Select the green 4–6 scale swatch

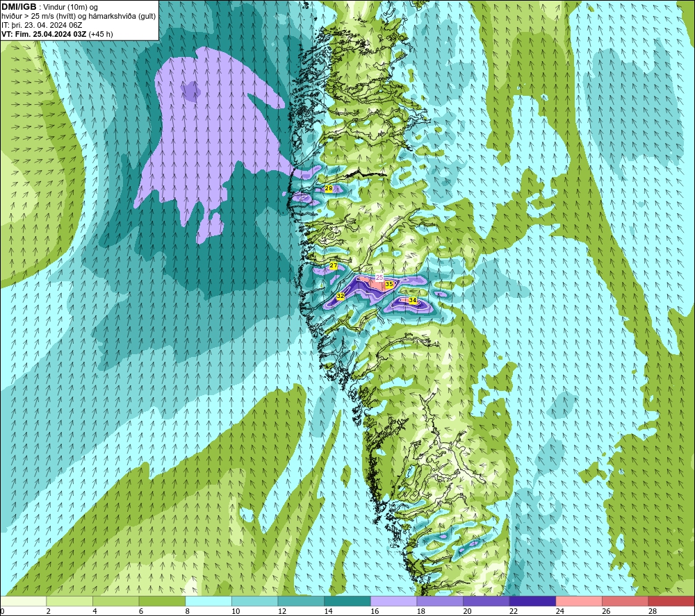click(x=115, y=601)
